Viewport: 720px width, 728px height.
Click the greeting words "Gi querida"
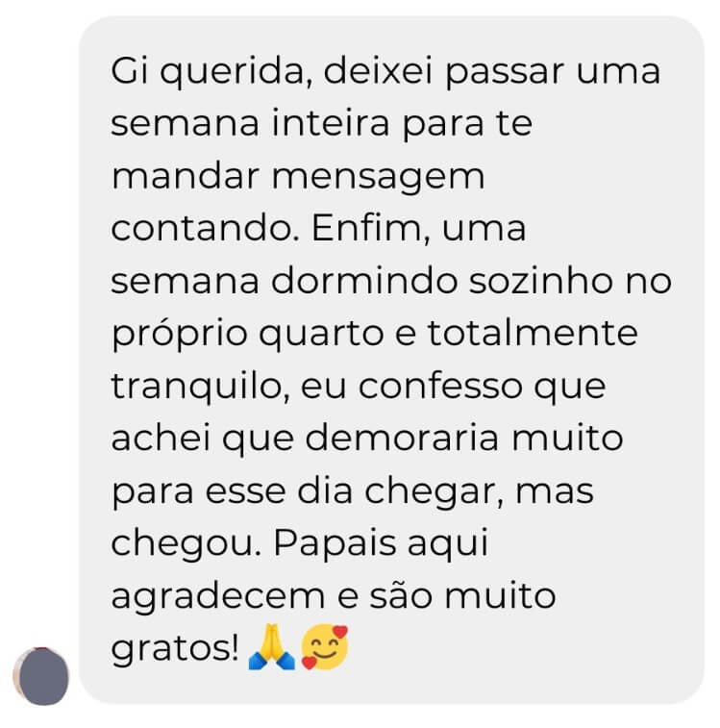[211, 72]
